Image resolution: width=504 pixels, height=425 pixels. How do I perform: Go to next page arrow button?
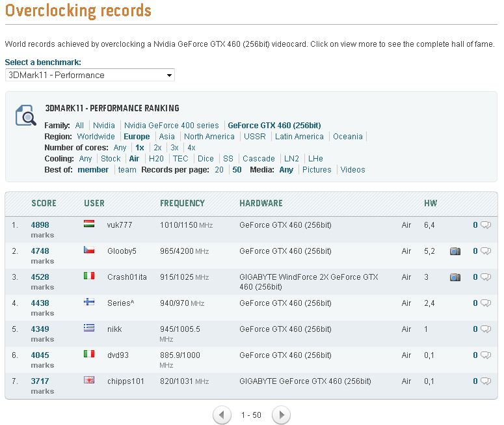tap(281, 415)
